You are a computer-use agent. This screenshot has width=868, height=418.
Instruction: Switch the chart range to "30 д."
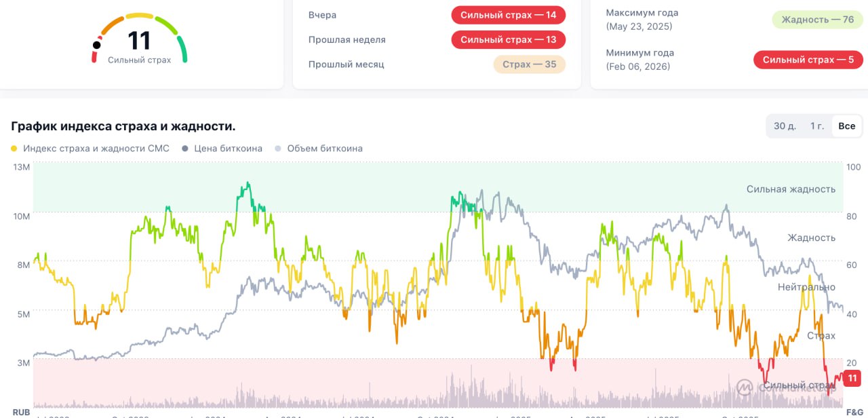coord(785,126)
